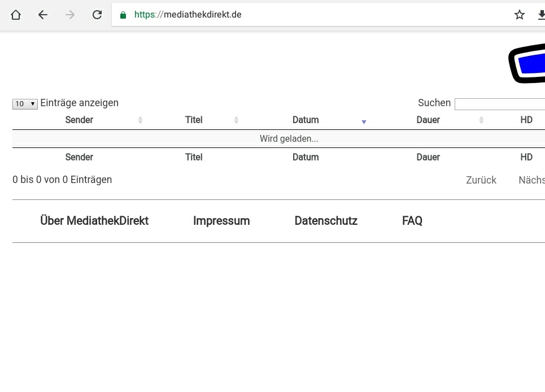Sort the table by Sender column header
Image resolution: width=545 pixels, height=392 pixels.
pyautogui.click(x=79, y=120)
